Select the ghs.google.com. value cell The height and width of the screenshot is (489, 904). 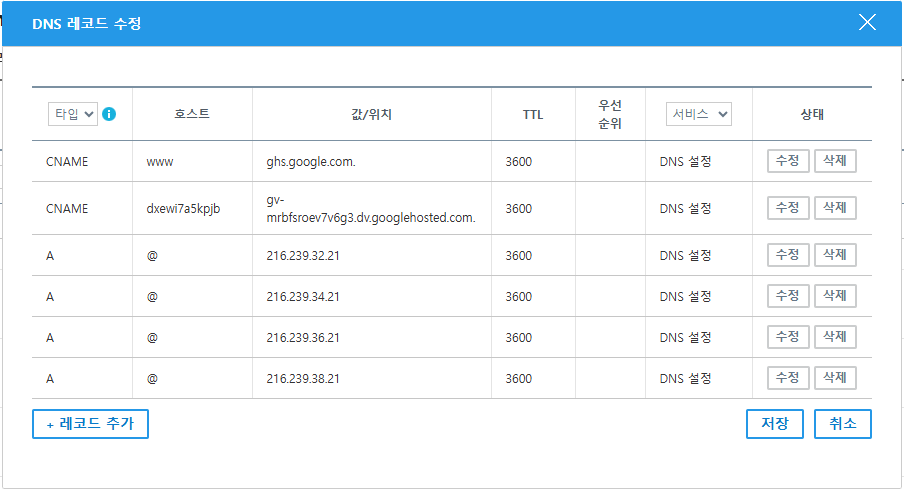pyautogui.click(x=372, y=161)
